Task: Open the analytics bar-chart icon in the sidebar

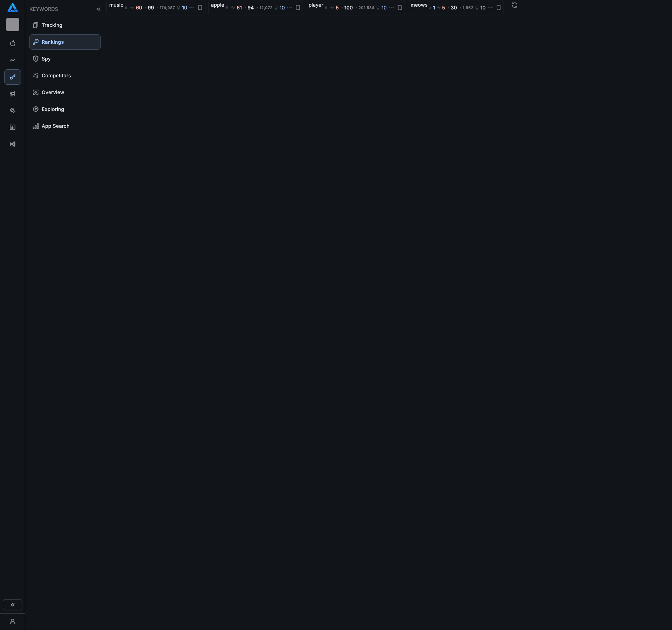Action: pyautogui.click(x=13, y=127)
